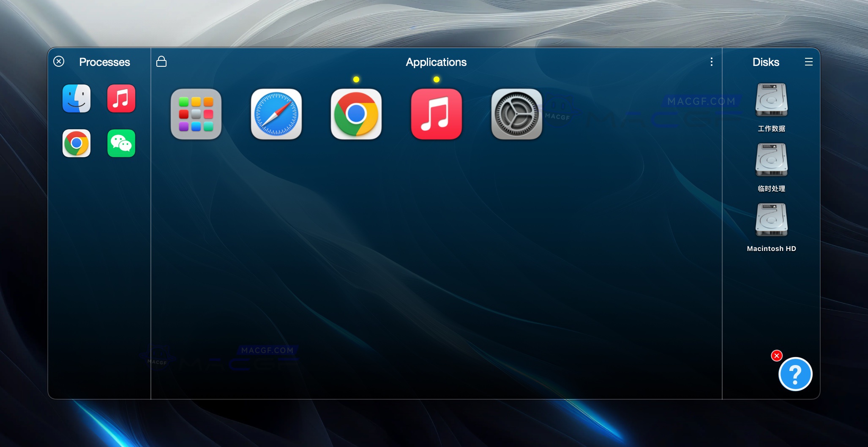
Task: Open the Macintosh HD disk
Action: click(x=771, y=220)
